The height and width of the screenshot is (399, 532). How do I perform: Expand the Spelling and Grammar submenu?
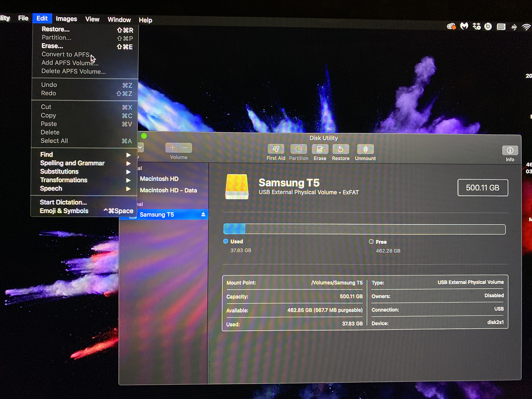[x=84, y=163]
